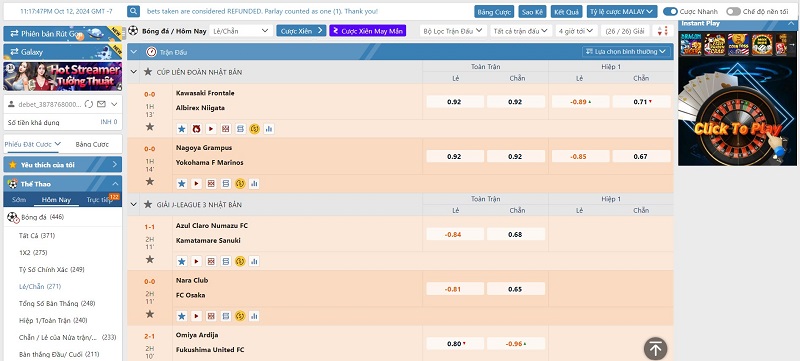The height and width of the screenshot is (361, 800).
Task: Collapse the Cúp Liên Đoàn Nhật Bản league section
Action: coord(134,72)
